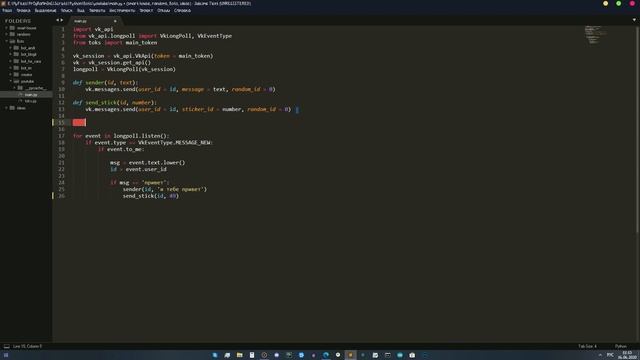Expand the smarthouse folder
Image resolution: width=640 pixels, height=360 pixels.
(x=7, y=28)
